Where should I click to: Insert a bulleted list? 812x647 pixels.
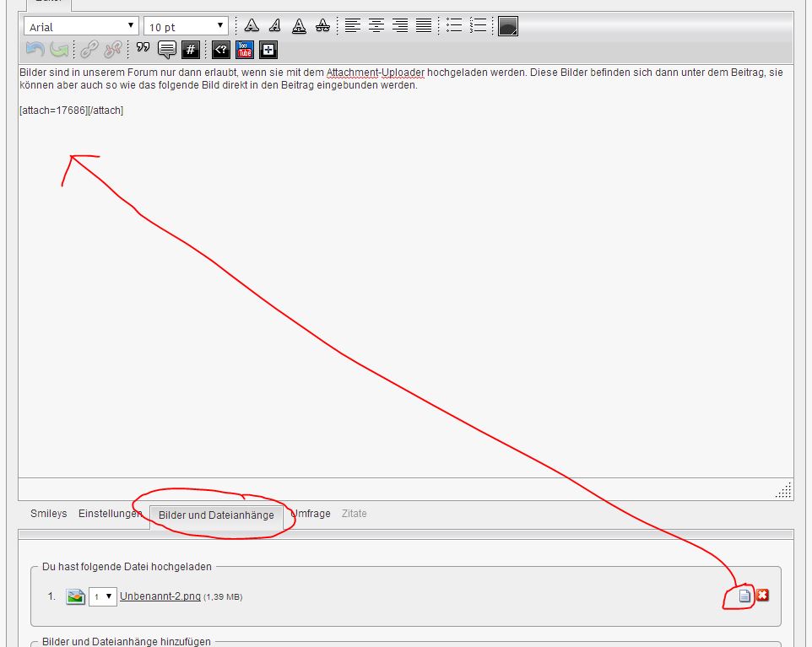pyautogui.click(x=454, y=26)
